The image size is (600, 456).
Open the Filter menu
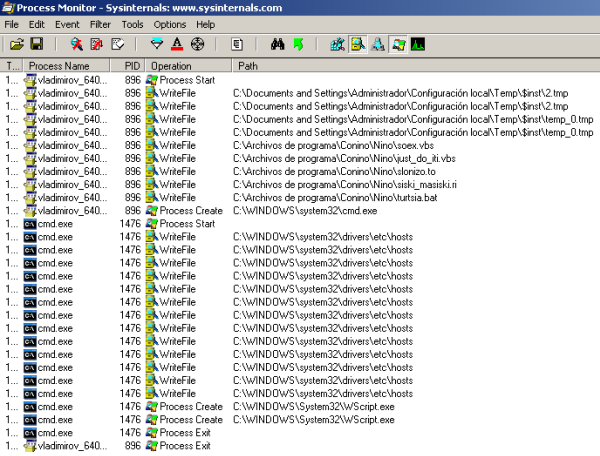coord(100,24)
